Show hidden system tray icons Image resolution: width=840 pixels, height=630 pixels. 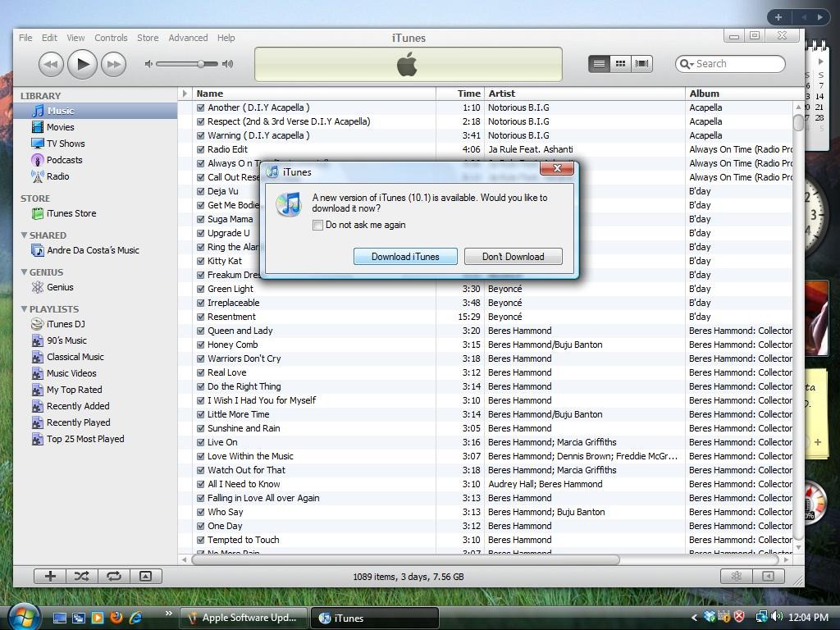coord(694,617)
